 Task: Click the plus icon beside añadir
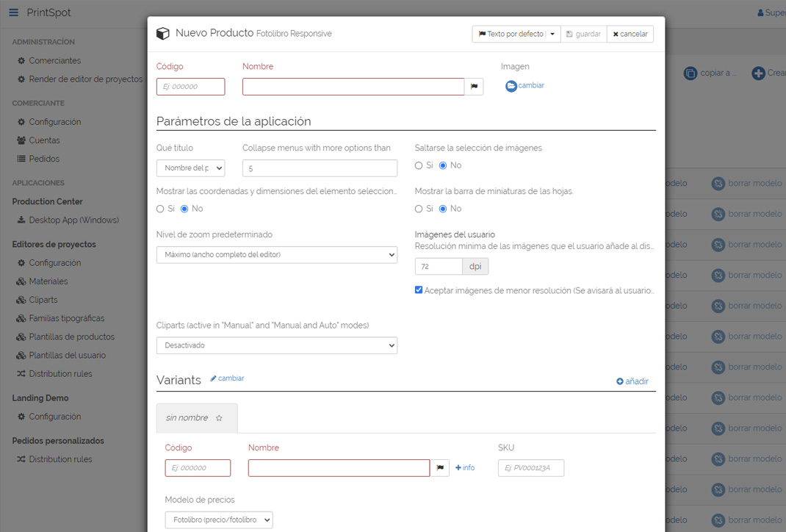click(619, 381)
